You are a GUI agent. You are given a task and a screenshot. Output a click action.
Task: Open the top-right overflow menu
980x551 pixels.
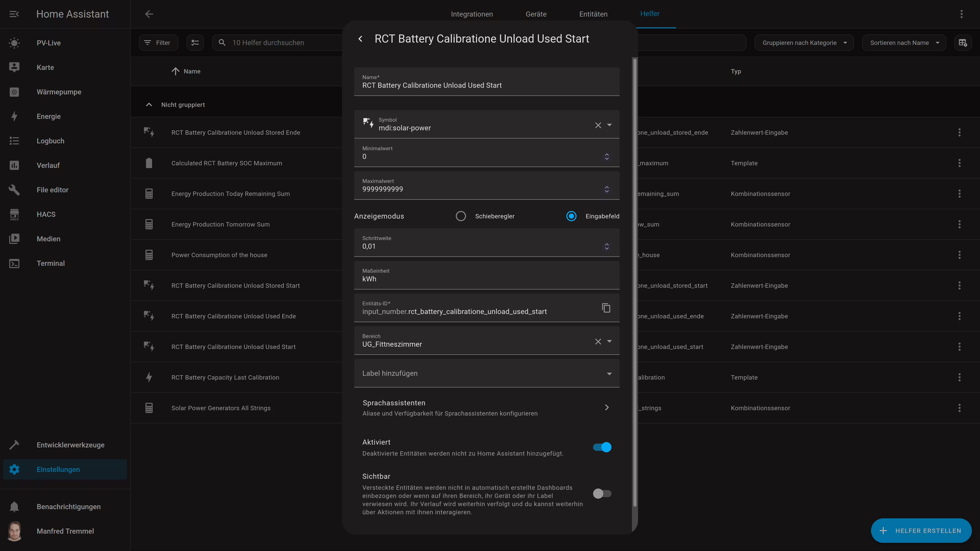(961, 14)
